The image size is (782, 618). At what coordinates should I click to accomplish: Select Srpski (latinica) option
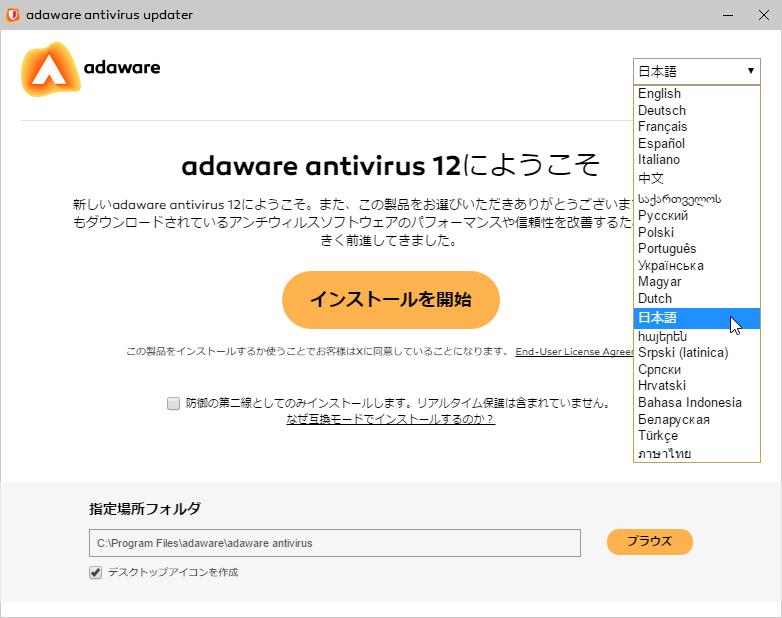point(696,353)
